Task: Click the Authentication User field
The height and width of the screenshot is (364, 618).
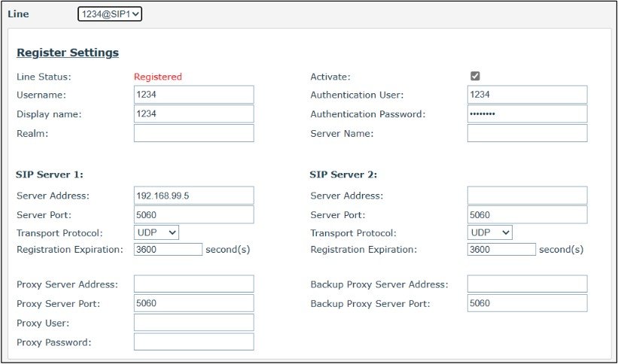Action: click(527, 95)
